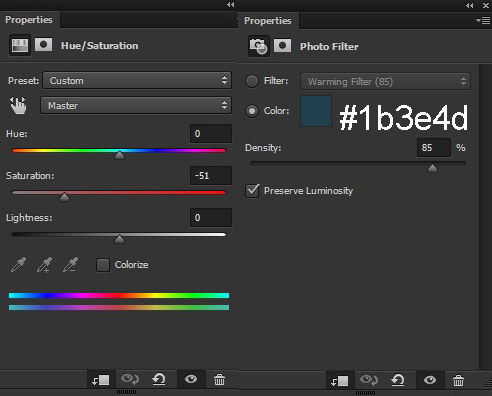Click the Saturation value field showing -51
The width and height of the screenshot is (492, 396).
pos(211,176)
